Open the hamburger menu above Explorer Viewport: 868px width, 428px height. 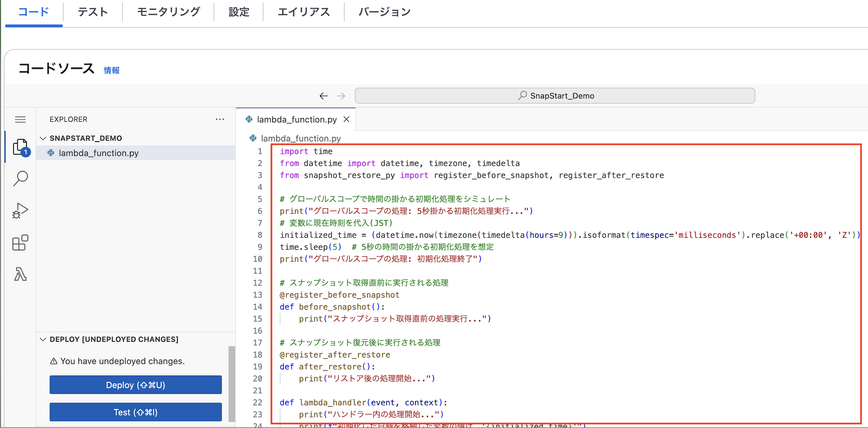(x=20, y=119)
